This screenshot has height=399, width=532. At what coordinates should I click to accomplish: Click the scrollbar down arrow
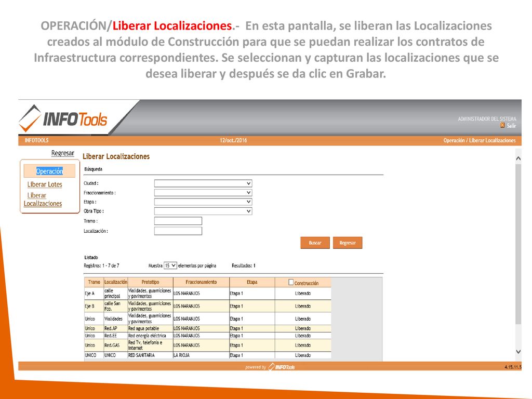(518, 352)
